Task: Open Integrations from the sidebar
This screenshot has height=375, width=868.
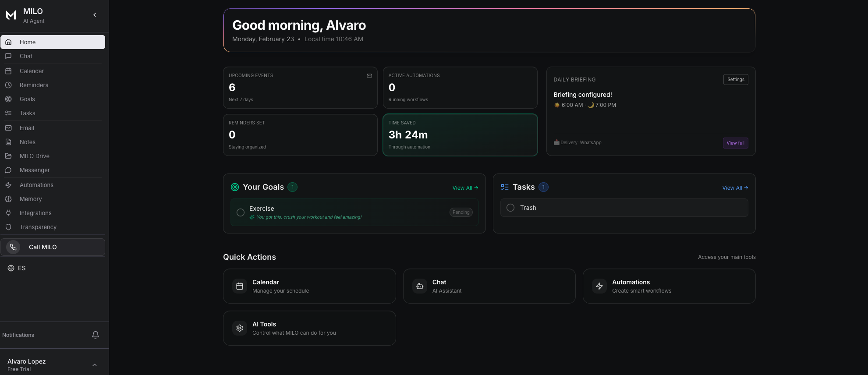Action: [53, 213]
